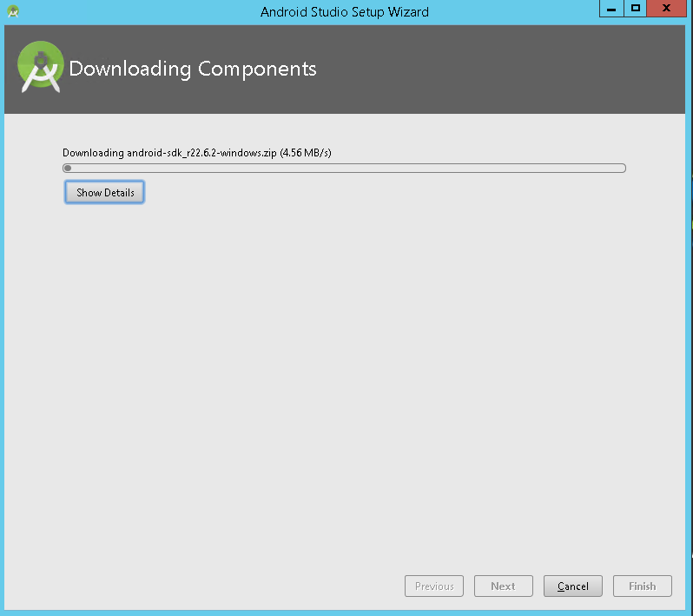Click the Show Details button
Image resolution: width=693 pixels, height=616 pixels.
coord(104,192)
